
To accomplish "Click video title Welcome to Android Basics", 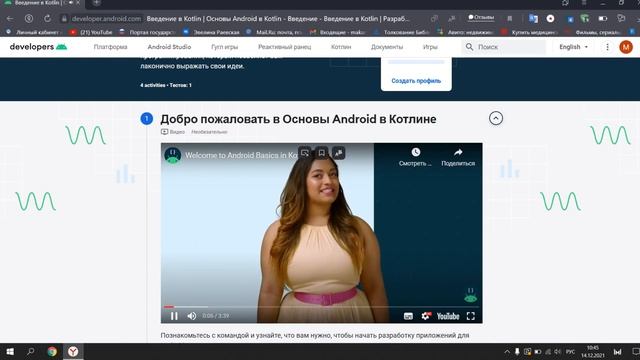I will click(x=242, y=156).
